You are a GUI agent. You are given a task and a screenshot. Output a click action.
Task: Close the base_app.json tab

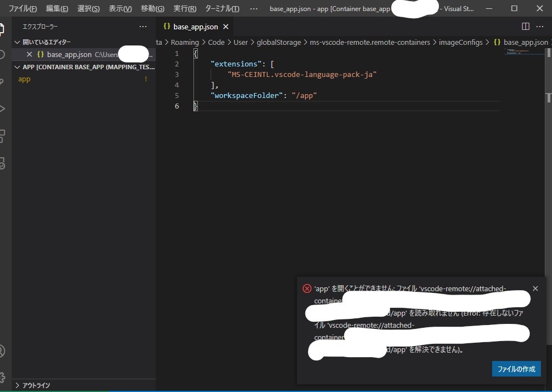click(226, 27)
